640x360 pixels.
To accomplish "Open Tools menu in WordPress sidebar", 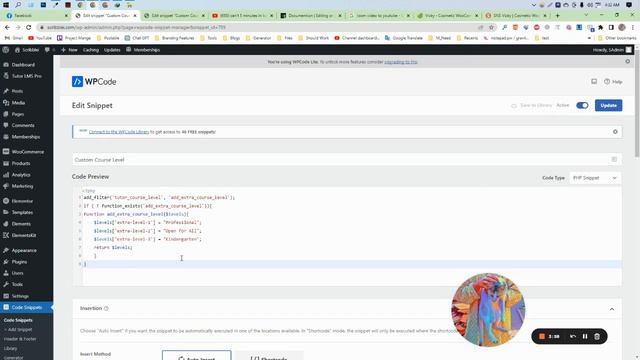I will tap(17, 284).
